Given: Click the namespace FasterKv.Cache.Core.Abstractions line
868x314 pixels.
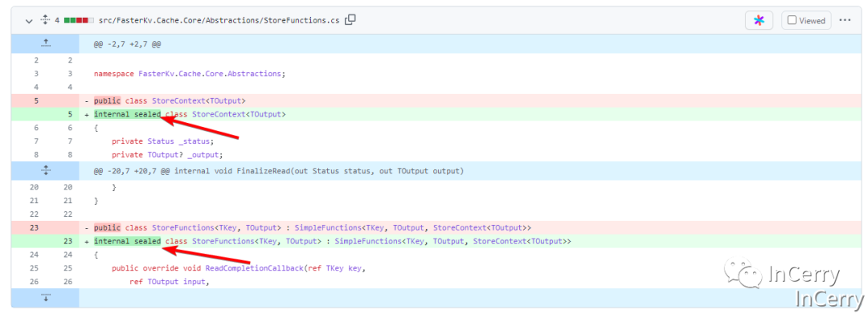Looking at the screenshot, I should (x=190, y=74).
